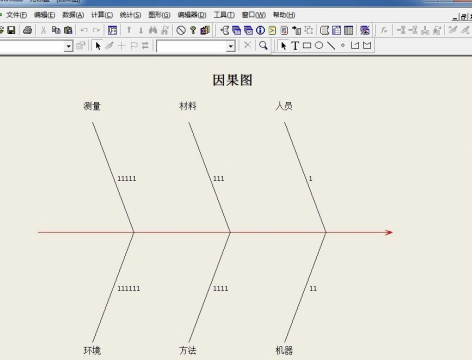
Task: Click the graph Select arrow in left toolbar
Action: click(x=98, y=46)
